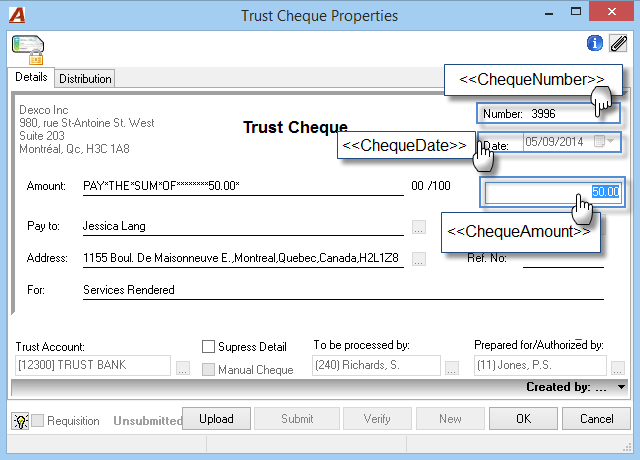Viewport: 640px width, 460px height.
Task: Click the application logo in title bar
Action: (17, 15)
